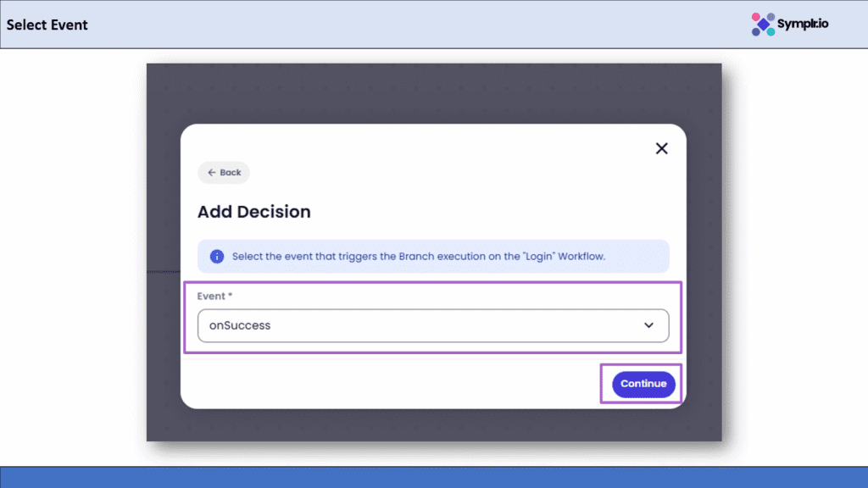Click blank dialog area left of Continue
The height and width of the screenshot is (488, 868).
click(390, 384)
